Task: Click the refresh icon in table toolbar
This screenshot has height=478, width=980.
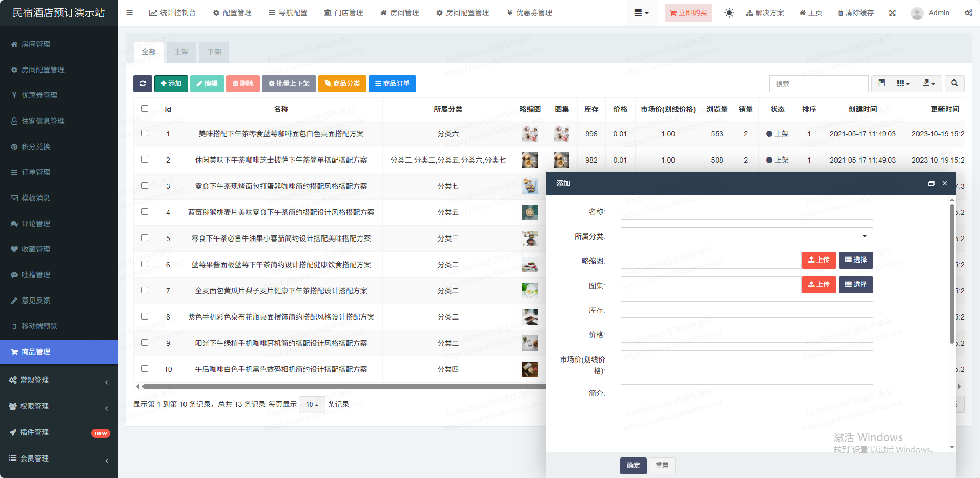Action: [x=142, y=84]
